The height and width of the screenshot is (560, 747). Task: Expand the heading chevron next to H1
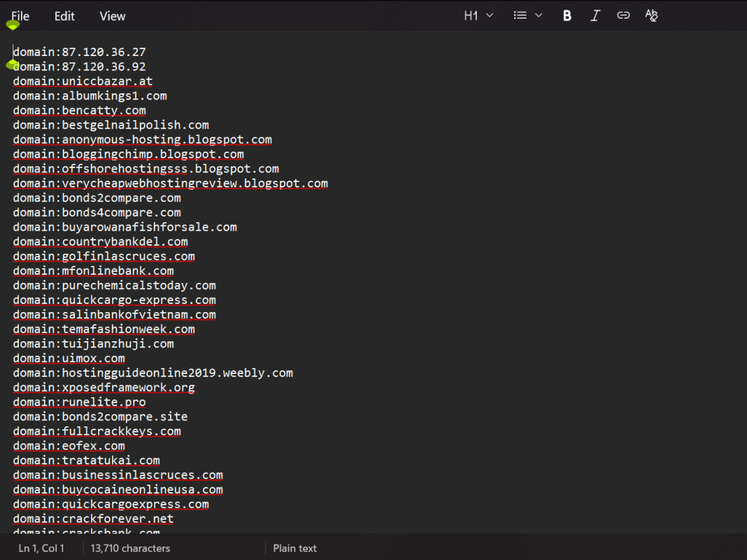489,16
